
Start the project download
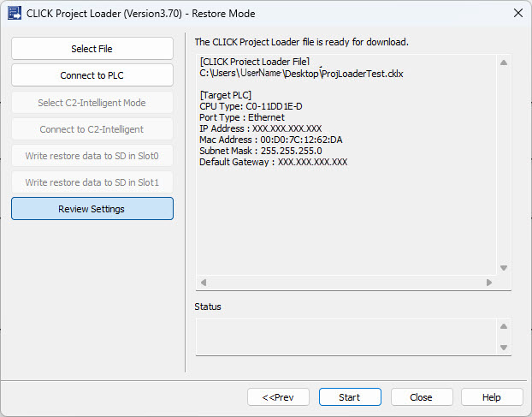(x=350, y=397)
